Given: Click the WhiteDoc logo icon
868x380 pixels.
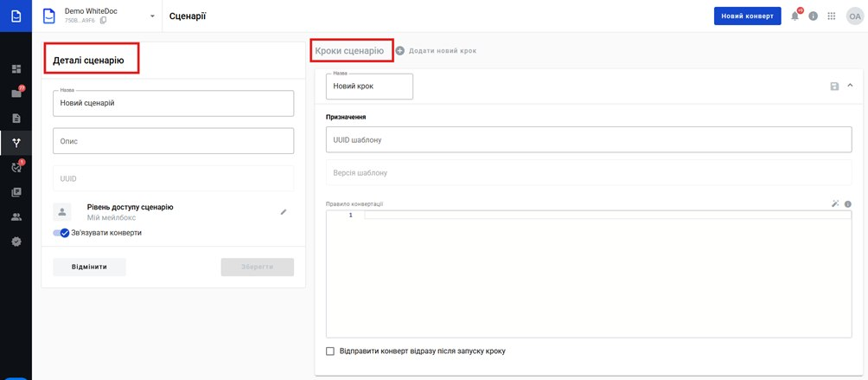Looking at the screenshot, I should tap(16, 16).
